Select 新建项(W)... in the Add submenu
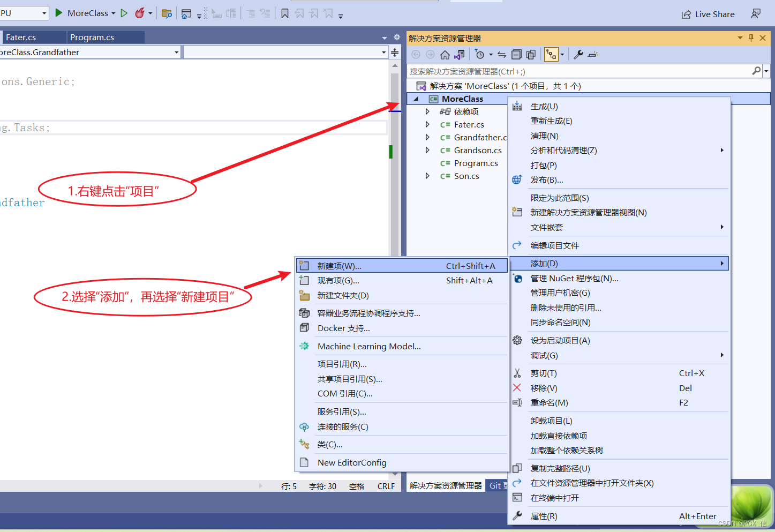775x532 pixels. [402, 266]
